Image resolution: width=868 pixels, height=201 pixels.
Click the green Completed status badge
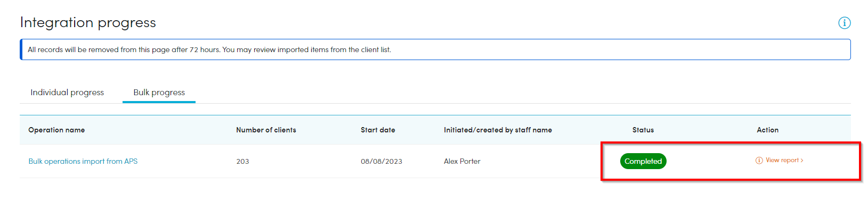click(643, 161)
